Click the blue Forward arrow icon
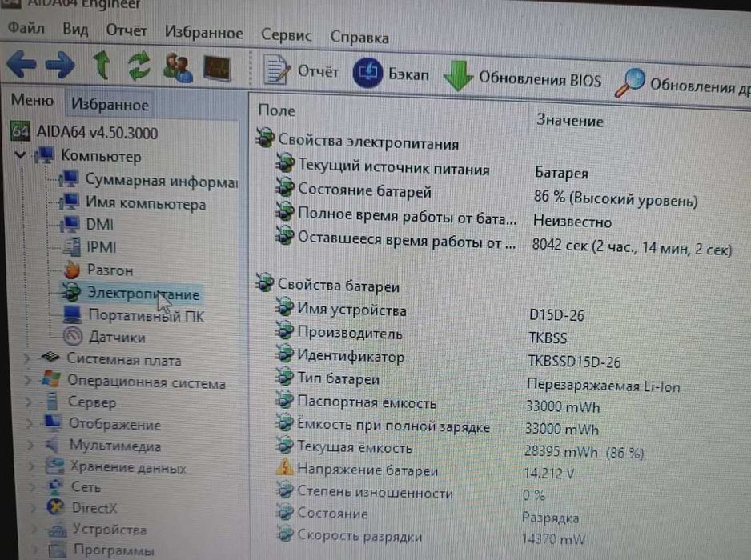 (60, 64)
